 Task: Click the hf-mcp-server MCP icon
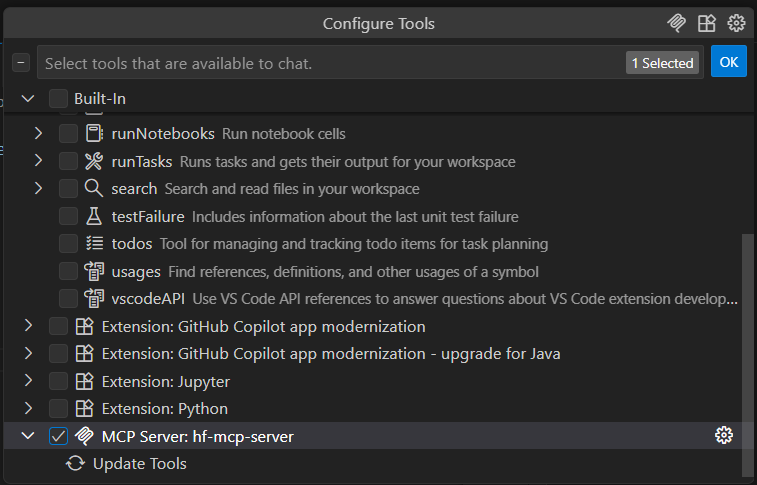[x=84, y=436]
